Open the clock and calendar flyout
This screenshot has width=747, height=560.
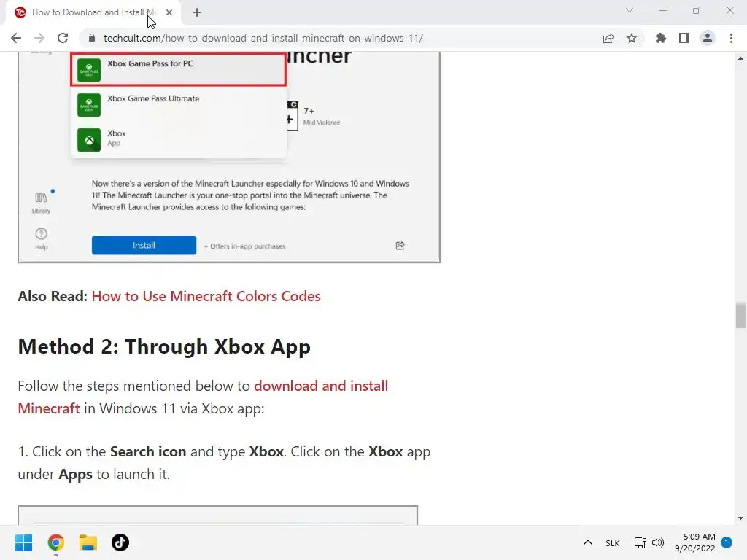694,542
